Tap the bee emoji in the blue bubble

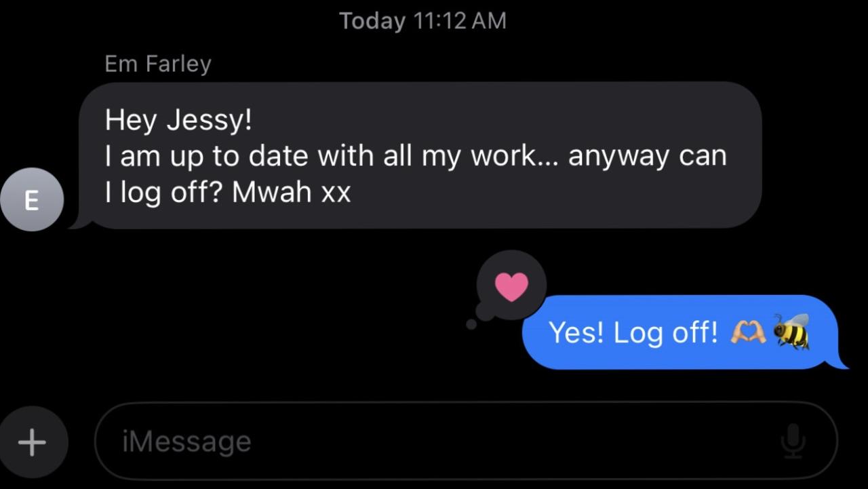791,332
